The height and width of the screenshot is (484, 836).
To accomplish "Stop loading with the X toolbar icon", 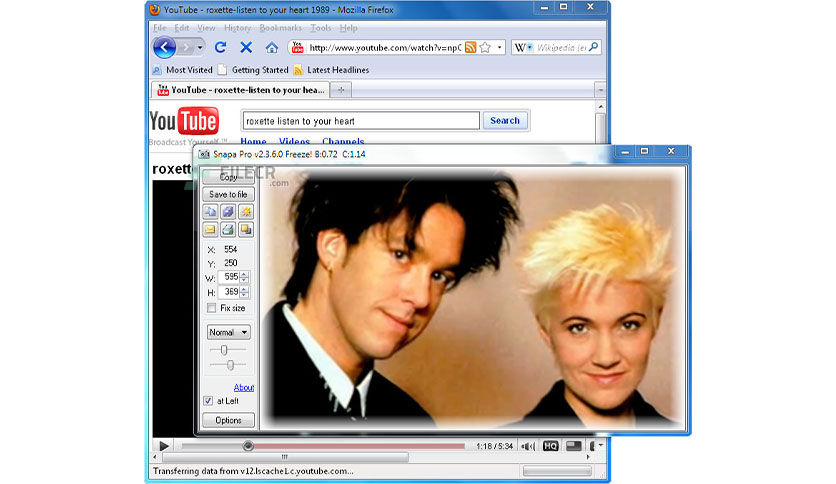I will coord(246,47).
